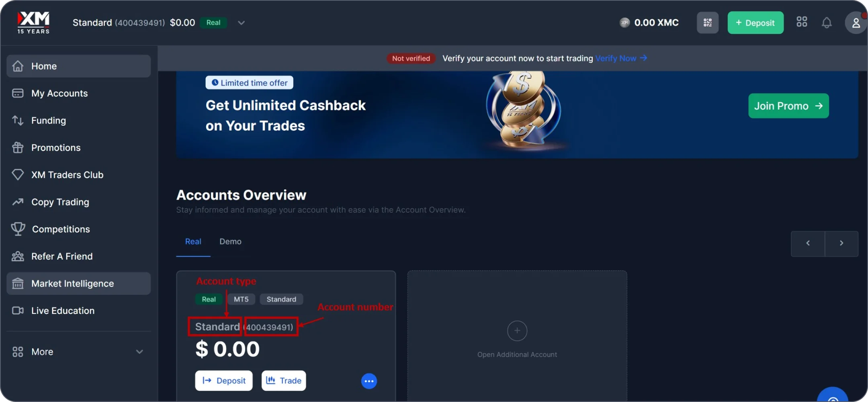Image resolution: width=868 pixels, height=402 pixels.
Task: Click the green Deposit button in header
Action: pos(755,23)
